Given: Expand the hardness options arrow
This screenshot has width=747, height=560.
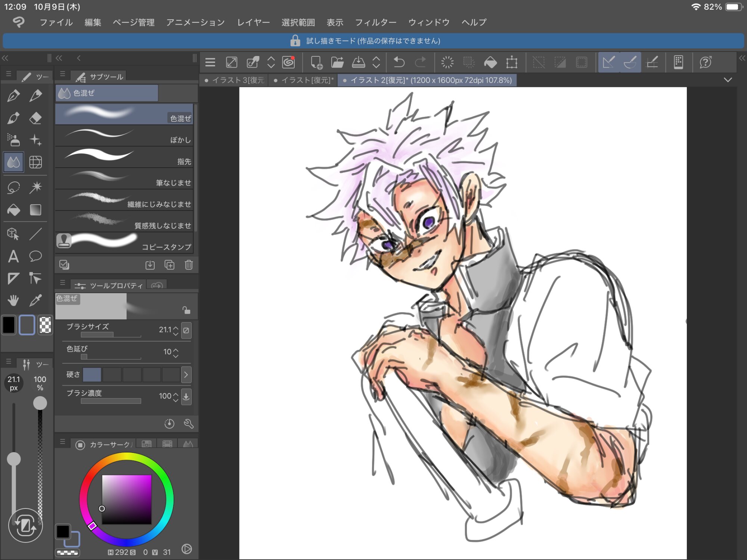Looking at the screenshot, I should 186,374.
